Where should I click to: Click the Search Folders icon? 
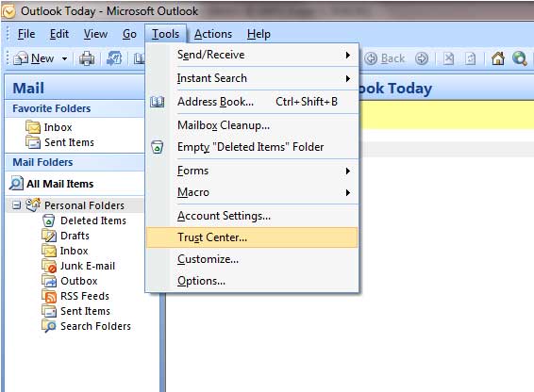pyautogui.click(x=49, y=326)
